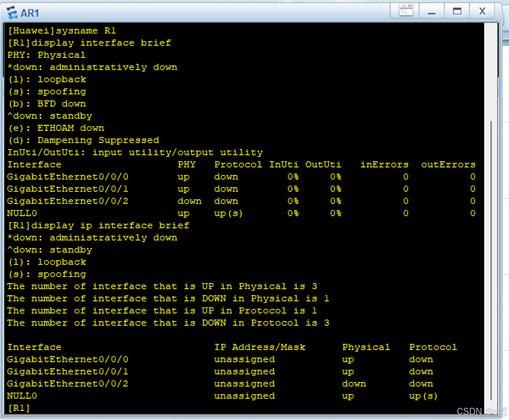Click 'GigabitEthernet0/0/0' in the IP interface table
This screenshot has height=420, width=509.
point(68,360)
